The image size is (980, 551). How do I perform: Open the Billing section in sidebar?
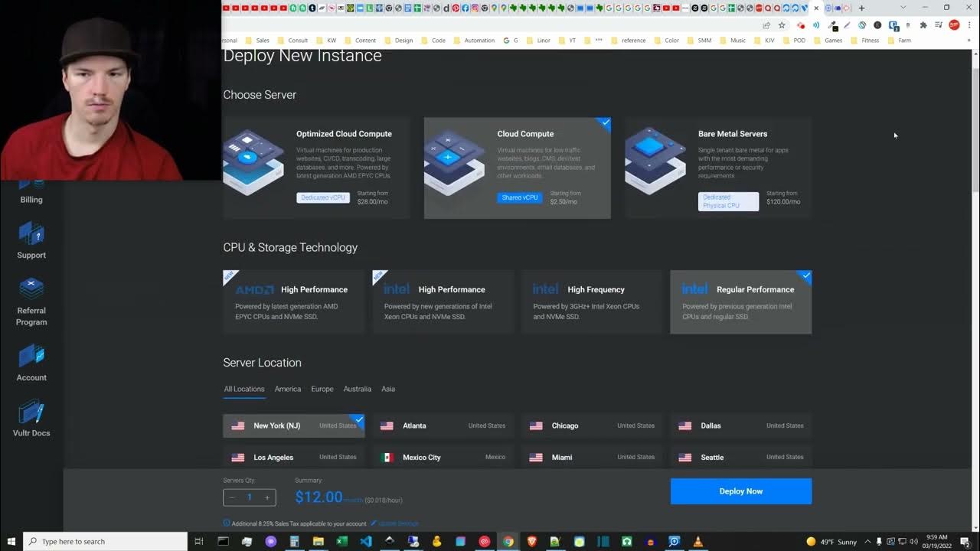[31, 191]
